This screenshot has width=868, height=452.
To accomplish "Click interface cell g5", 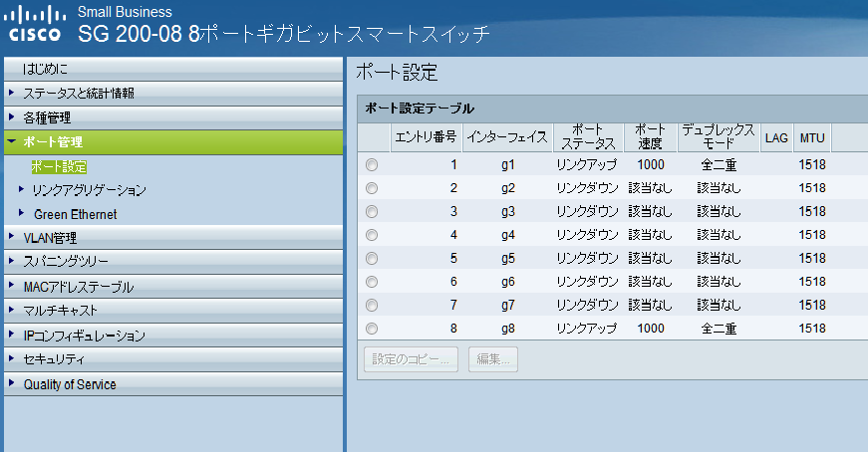I will (x=507, y=259).
